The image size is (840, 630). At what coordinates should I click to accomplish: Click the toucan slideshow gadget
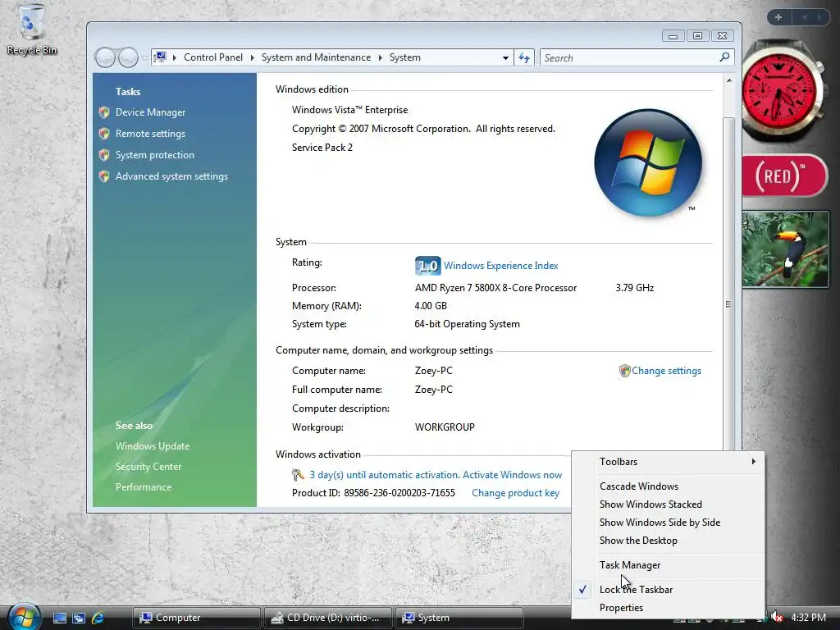pyautogui.click(x=785, y=249)
